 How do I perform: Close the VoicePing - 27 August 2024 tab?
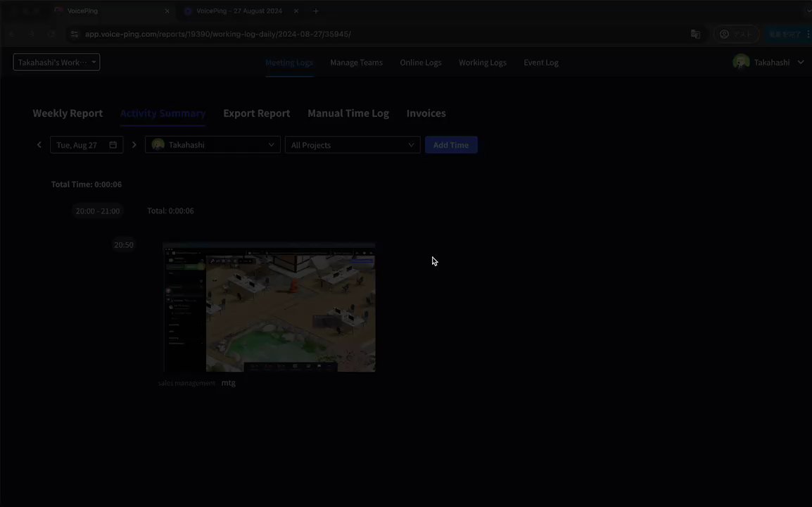click(x=296, y=11)
